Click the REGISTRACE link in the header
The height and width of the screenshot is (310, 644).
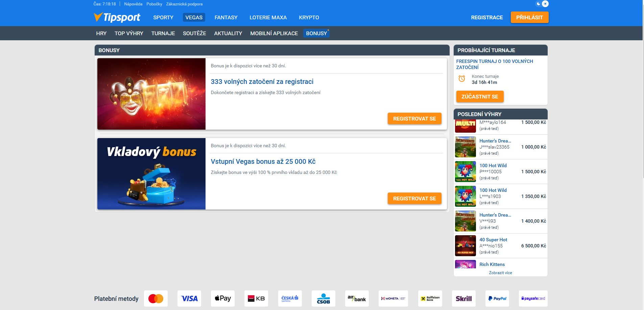click(487, 18)
